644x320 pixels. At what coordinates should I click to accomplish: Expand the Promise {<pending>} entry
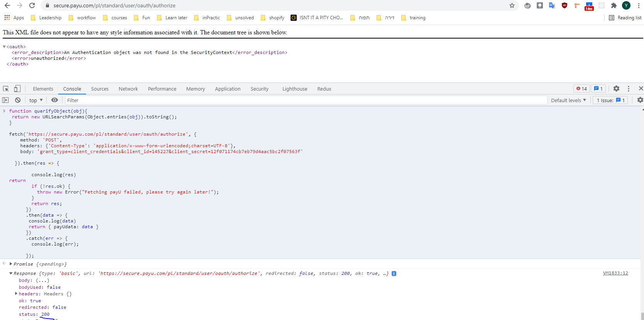tap(11, 264)
